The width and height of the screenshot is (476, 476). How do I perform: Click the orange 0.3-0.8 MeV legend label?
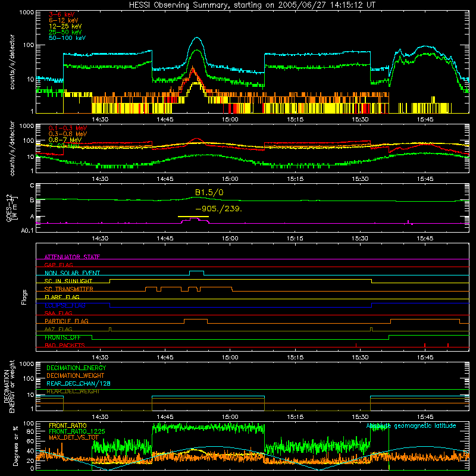click(x=68, y=134)
